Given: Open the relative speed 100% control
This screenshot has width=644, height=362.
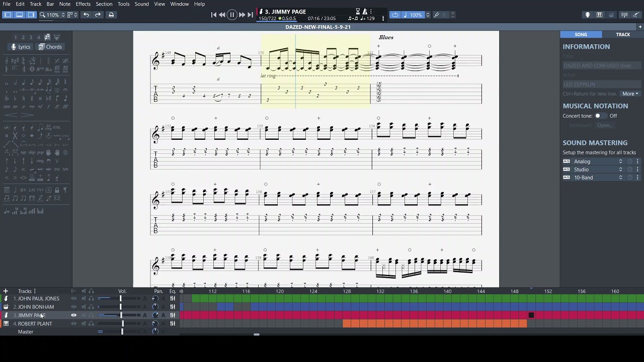Looking at the screenshot, I should 416,15.
